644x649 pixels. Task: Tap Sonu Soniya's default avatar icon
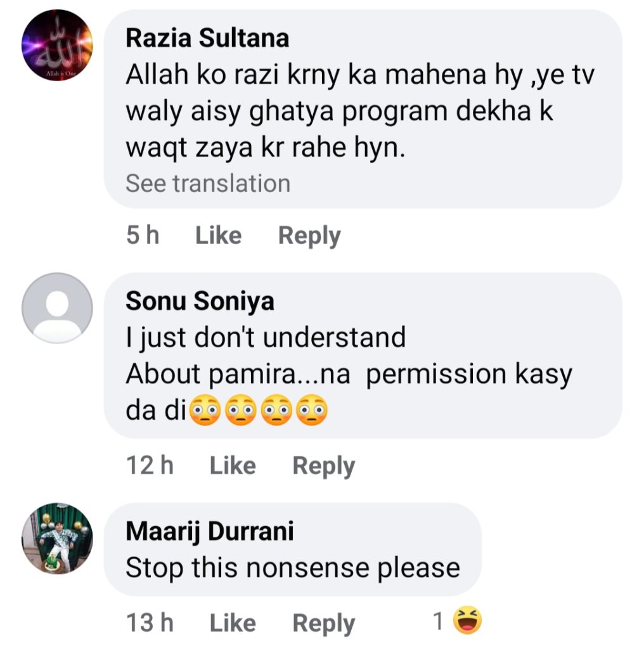click(57, 308)
